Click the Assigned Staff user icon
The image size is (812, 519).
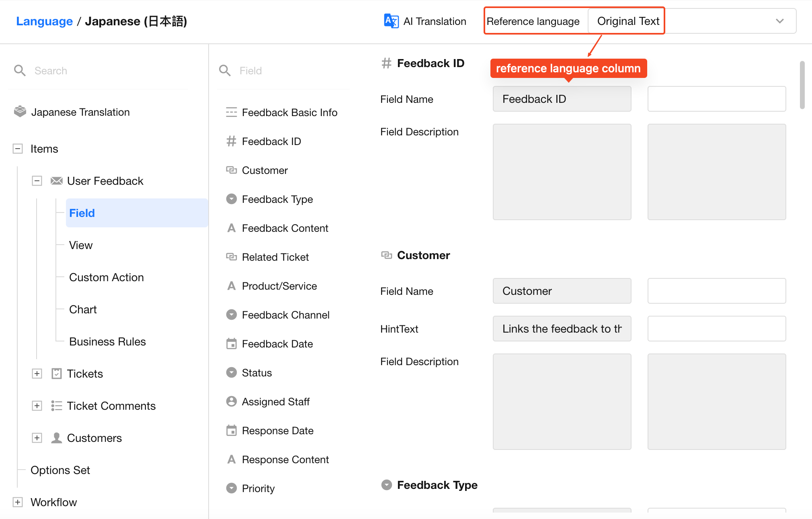pyautogui.click(x=231, y=401)
